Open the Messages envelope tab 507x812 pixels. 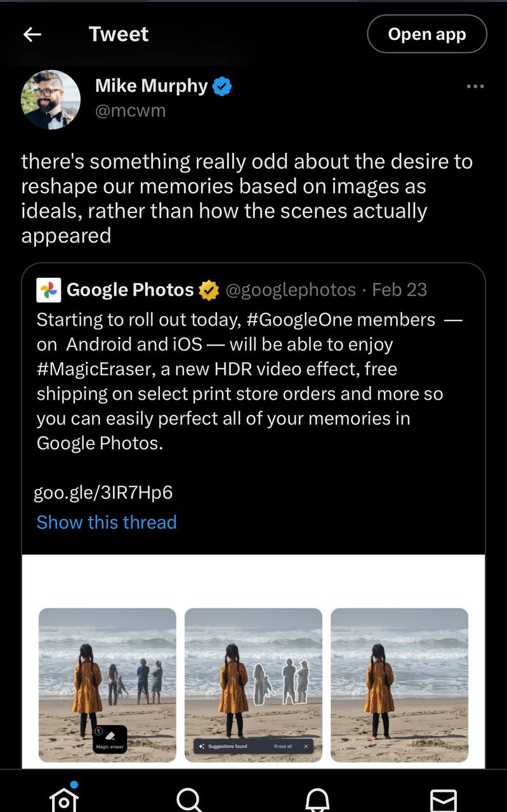coord(443,798)
